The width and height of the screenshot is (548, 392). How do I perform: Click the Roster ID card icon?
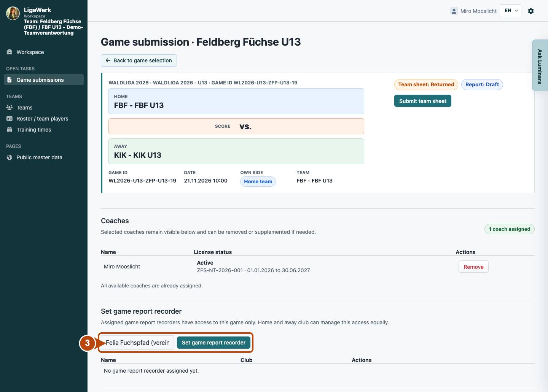[x=10, y=119]
